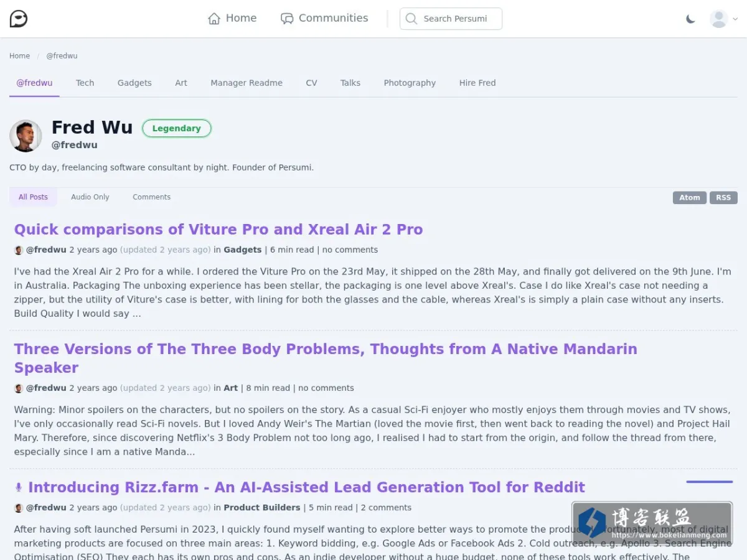This screenshot has height=560, width=747.
Task: Open the user avatar menu
Action: [719, 19]
